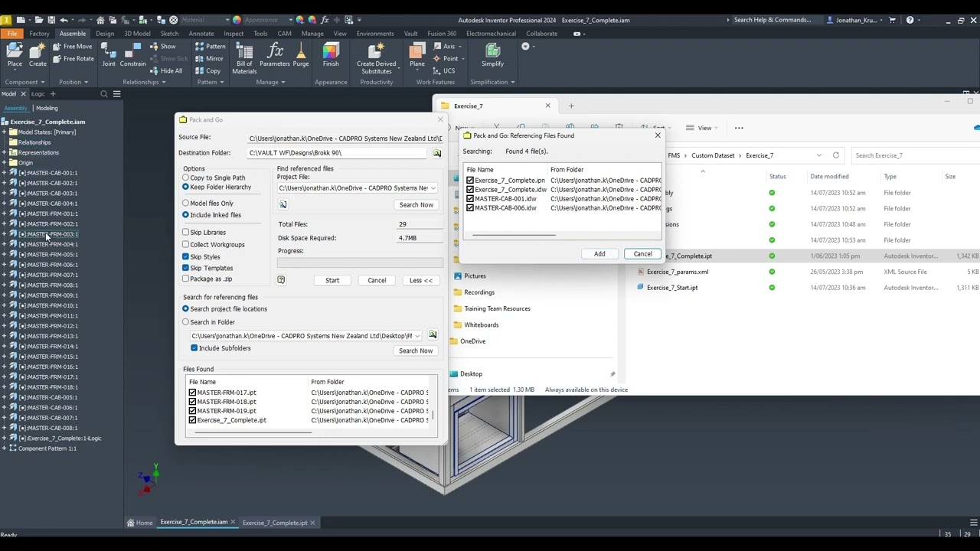Switch to the Assemble ribbon tab
980x551 pixels.
click(x=73, y=34)
